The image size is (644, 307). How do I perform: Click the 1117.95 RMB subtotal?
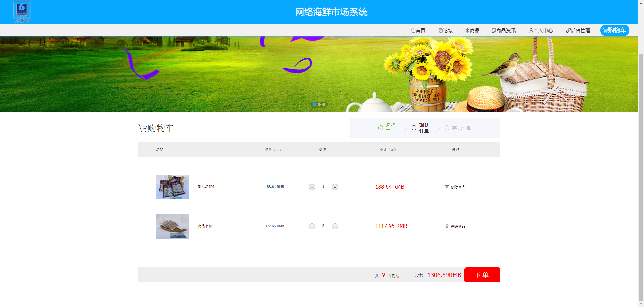391,226
